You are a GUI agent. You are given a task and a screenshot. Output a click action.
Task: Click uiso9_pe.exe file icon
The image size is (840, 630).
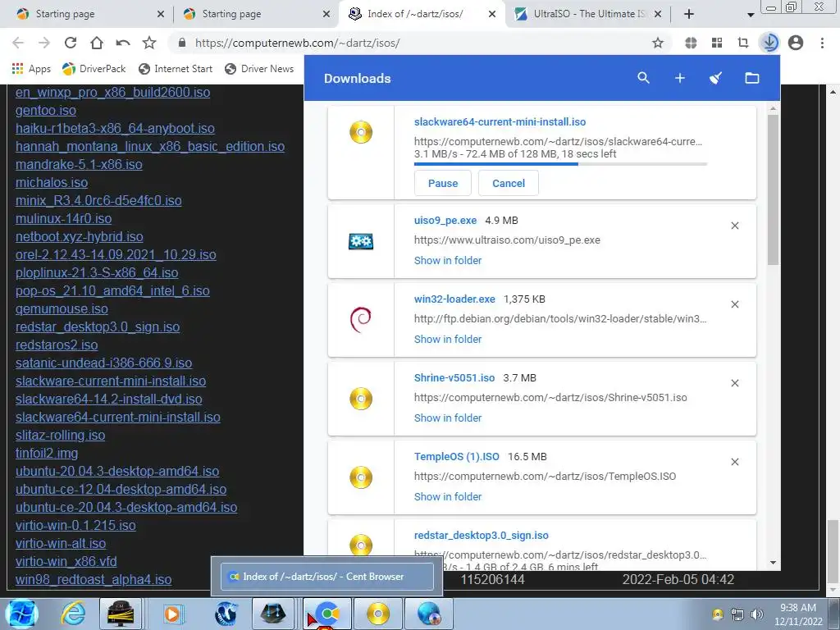[361, 242]
